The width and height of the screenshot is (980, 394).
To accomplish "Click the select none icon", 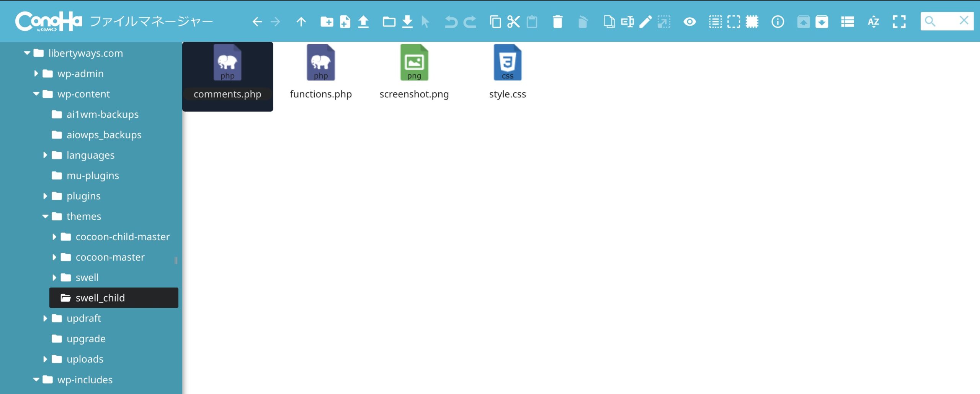I will pos(733,22).
